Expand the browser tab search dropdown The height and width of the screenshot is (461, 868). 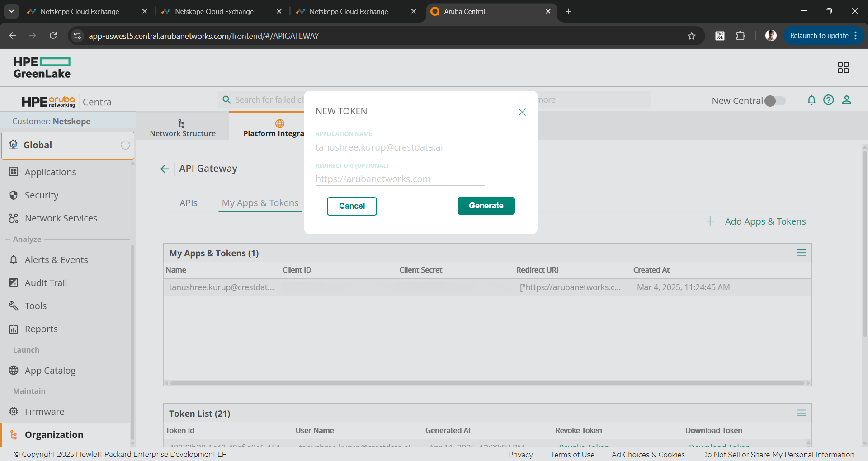tap(11, 11)
